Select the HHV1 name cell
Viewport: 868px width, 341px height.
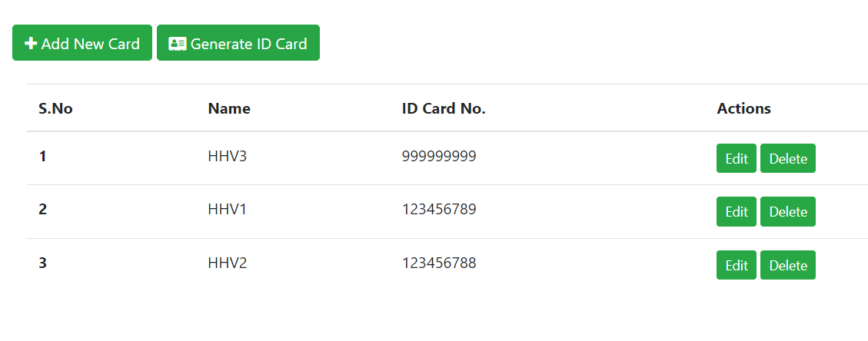click(x=227, y=210)
